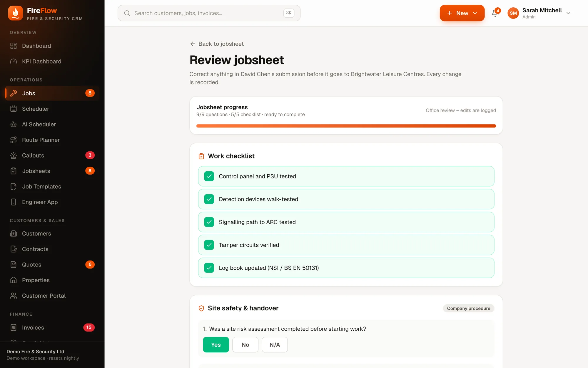Focus the search customers, jobs, invoices field
The image size is (588, 368).
click(209, 13)
